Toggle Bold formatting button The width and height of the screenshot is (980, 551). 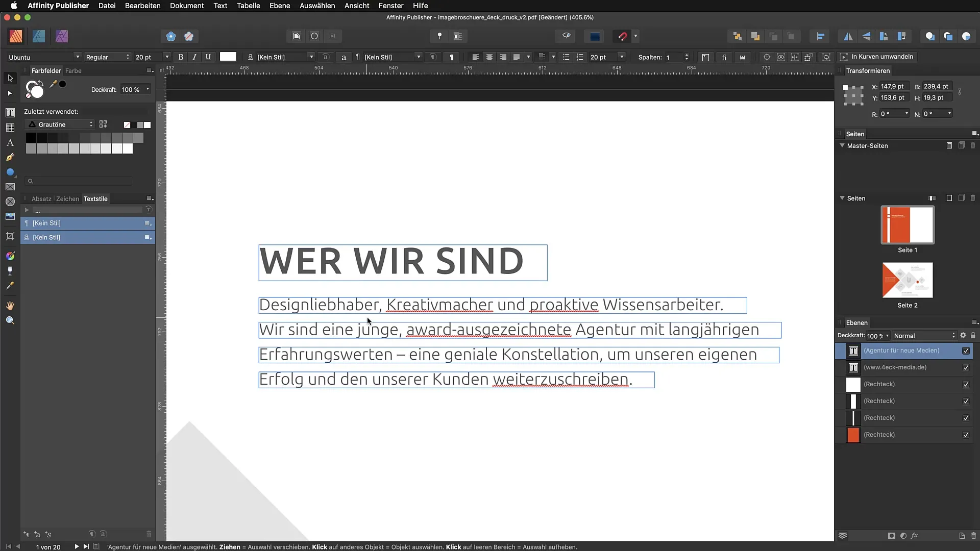181,57
